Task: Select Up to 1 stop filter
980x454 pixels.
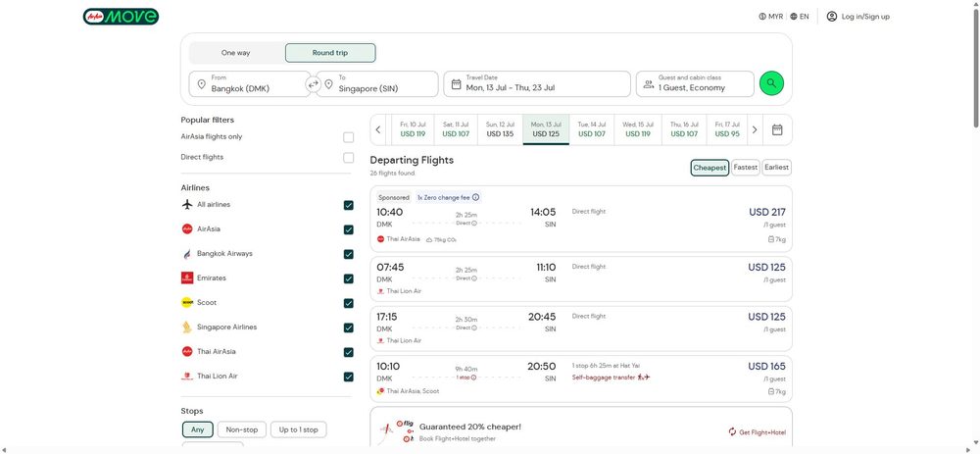Action: pyautogui.click(x=298, y=429)
